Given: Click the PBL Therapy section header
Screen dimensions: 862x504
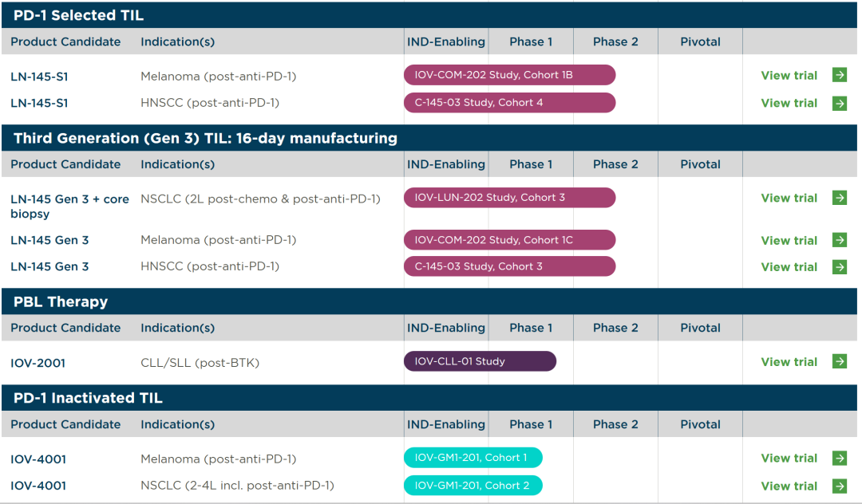Looking at the screenshot, I should (x=429, y=301).
